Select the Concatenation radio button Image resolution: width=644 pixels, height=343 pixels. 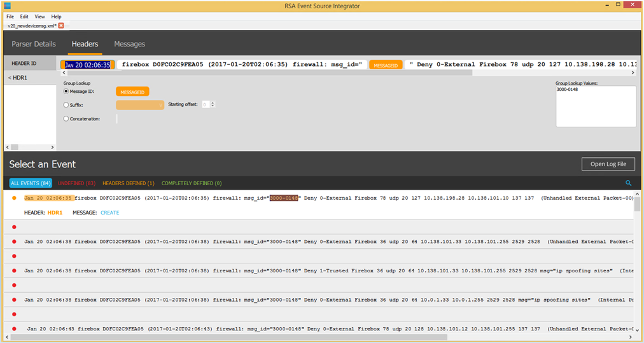(66, 119)
